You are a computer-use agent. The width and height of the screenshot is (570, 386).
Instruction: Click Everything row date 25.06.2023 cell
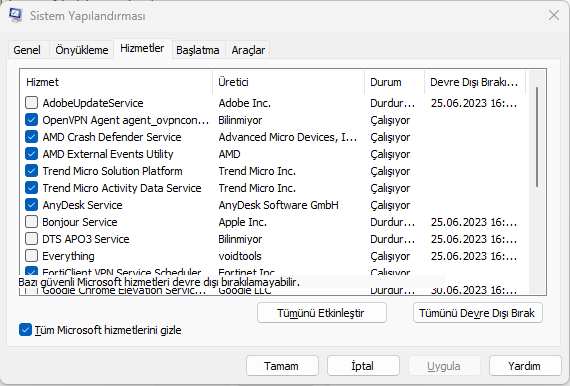[474, 256]
